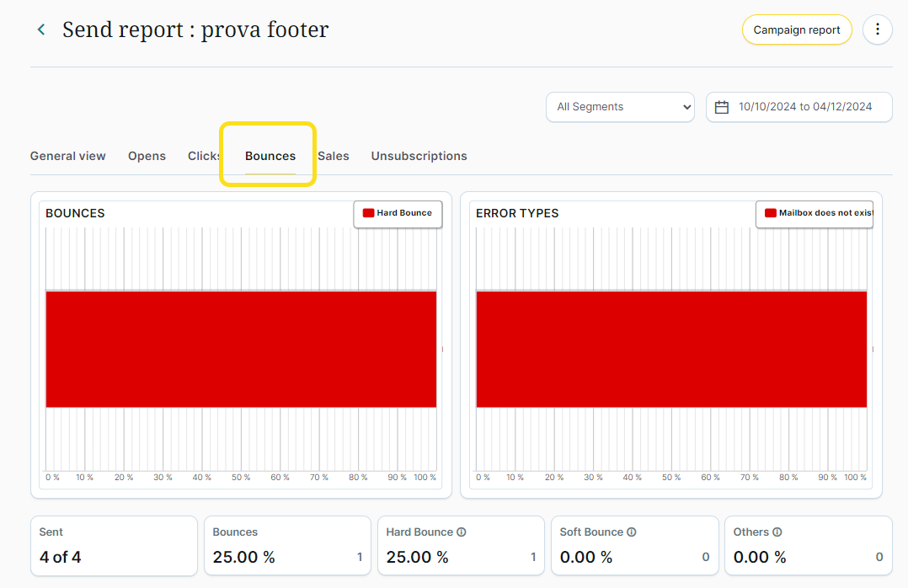
Task: Open the three-dot more options menu
Action: (877, 30)
